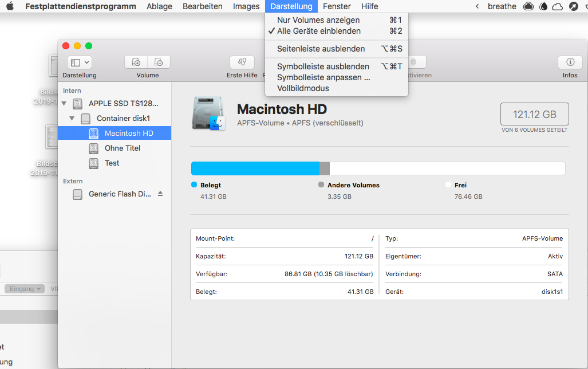588x369 pixels.
Task: Select the Test volume row
Action: coord(115,163)
